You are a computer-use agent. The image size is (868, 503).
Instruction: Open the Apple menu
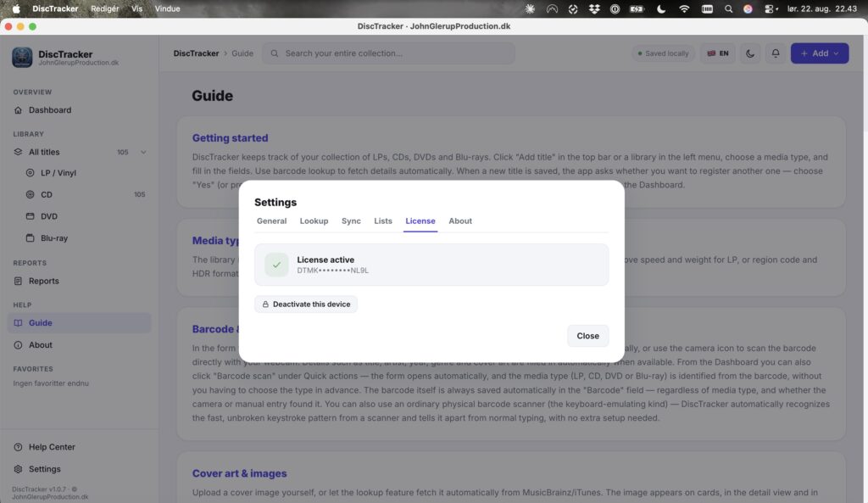coord(16,8)
